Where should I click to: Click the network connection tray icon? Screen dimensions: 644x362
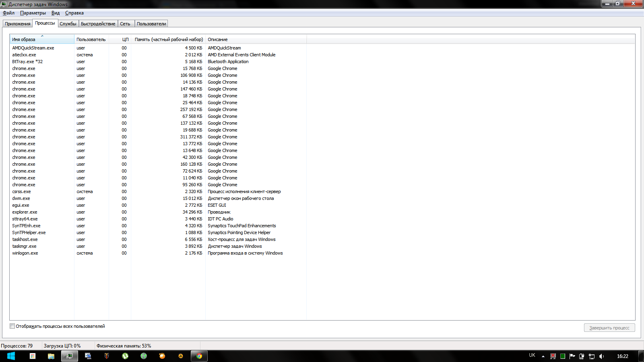592,356
